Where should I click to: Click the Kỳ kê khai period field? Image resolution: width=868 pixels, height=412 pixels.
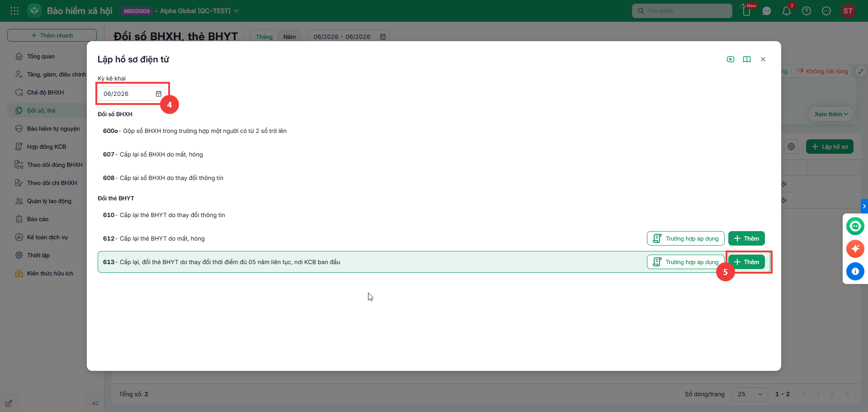pos(132,94)
